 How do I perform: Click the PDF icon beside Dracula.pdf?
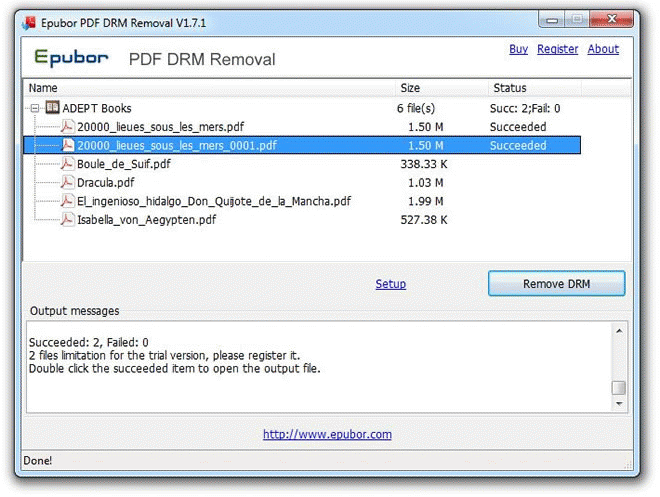[67, 182]
